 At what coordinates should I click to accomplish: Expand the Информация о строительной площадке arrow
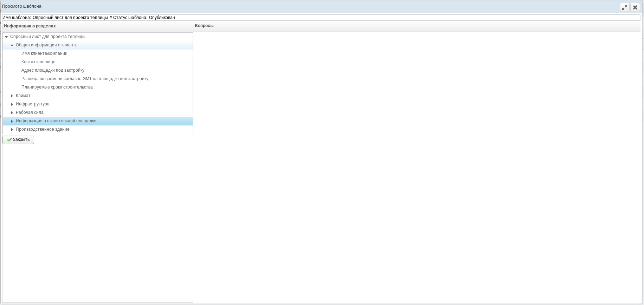pyautogui.click(x=12, y=121)
